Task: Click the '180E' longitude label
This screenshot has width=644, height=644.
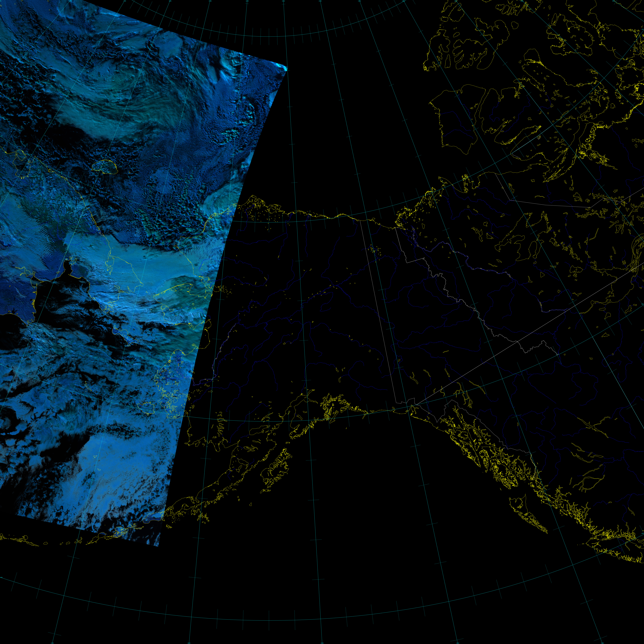Action: 170,1
